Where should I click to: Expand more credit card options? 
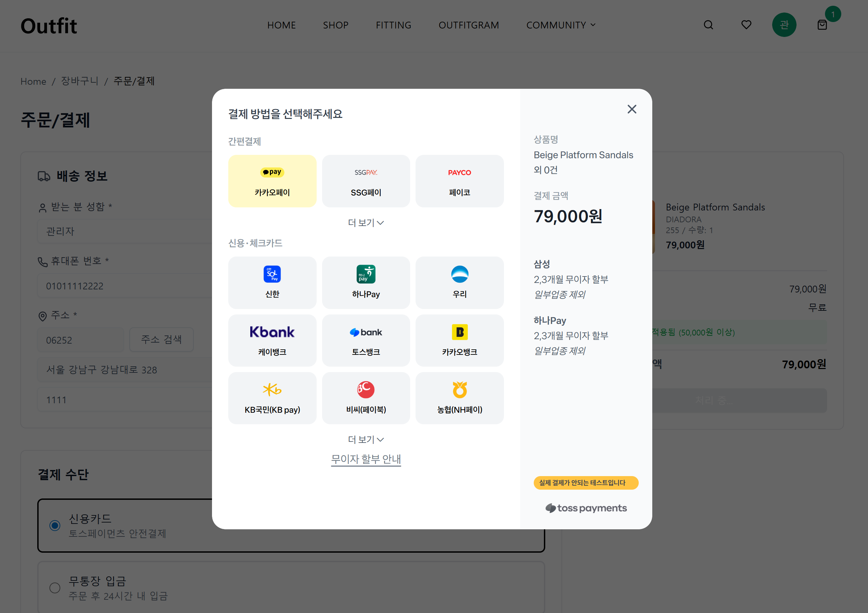(x=365, y=440)
